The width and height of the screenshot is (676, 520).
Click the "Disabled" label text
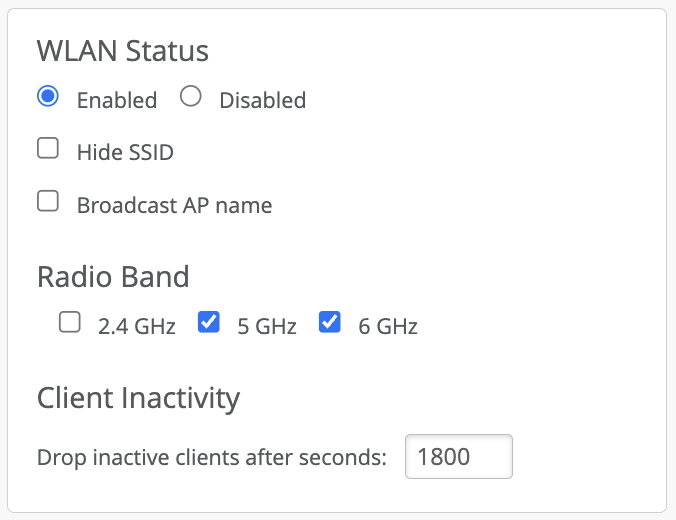262,100
